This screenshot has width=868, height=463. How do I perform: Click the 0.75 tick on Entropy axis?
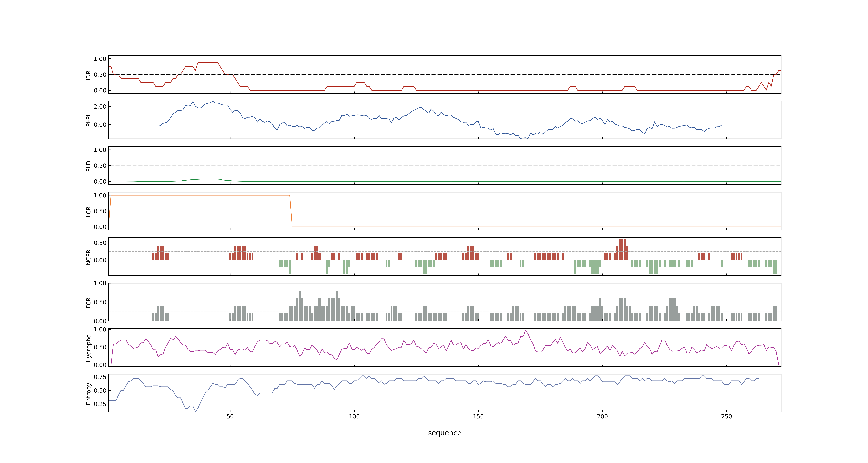click(100, 377)
